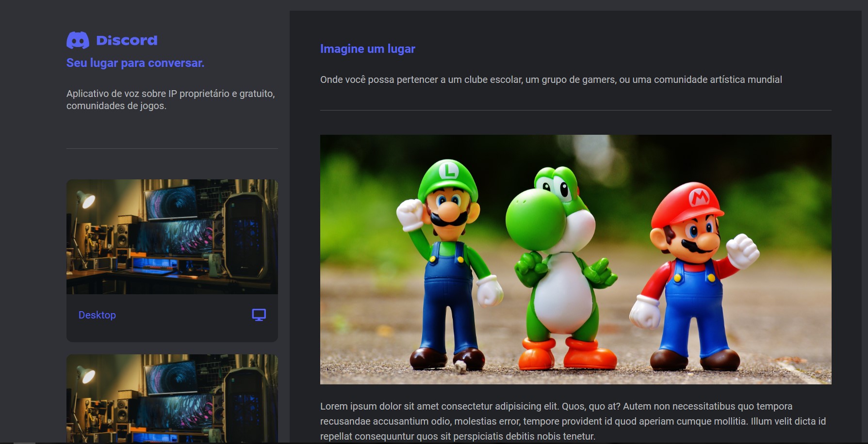Click the 'Imagine um lugar' heading
Image resolution: width=868 pixels, height=444 pixels.
click(x=367, y=49)
